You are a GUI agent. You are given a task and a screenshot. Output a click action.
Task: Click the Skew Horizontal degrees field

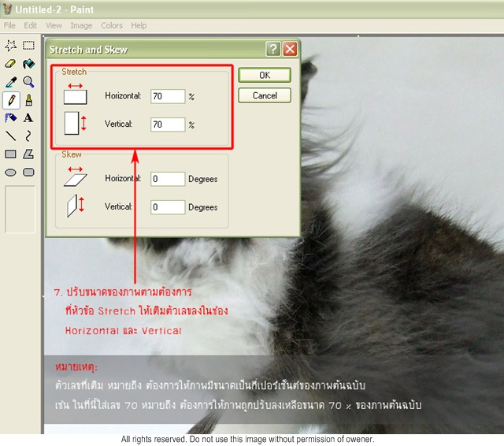click(x=168, y=179)
